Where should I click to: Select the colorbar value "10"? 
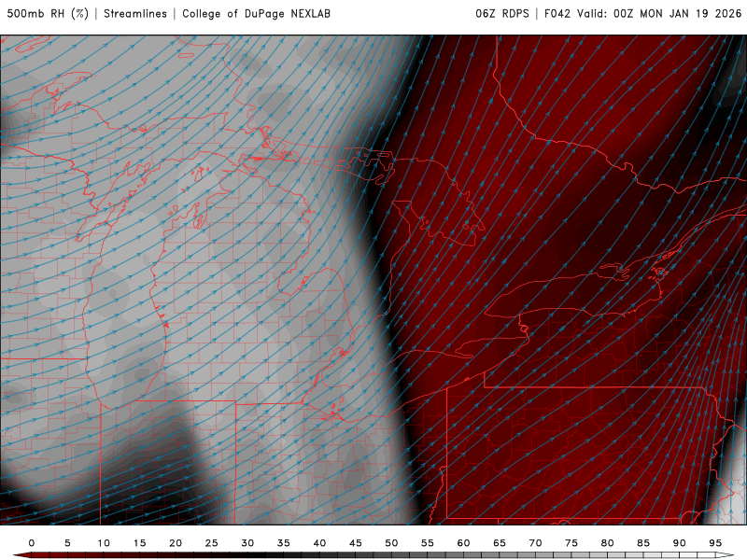tap(104, 543)
